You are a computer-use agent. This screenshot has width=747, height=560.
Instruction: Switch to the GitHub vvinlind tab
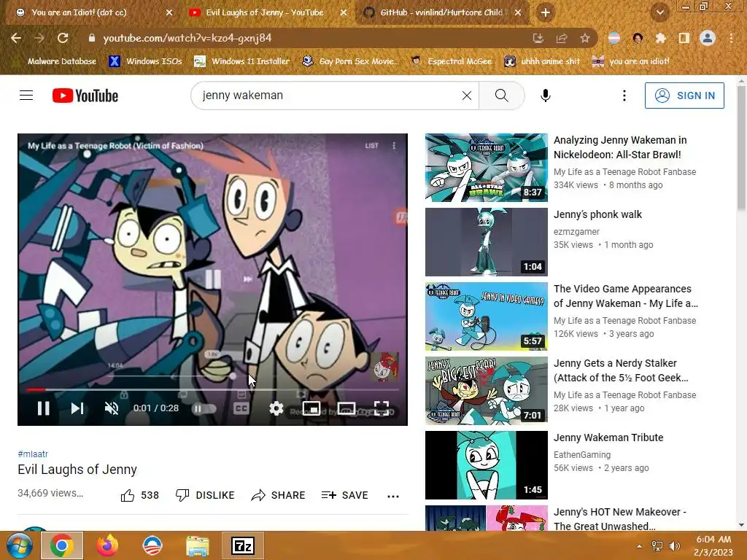point(442,12)
